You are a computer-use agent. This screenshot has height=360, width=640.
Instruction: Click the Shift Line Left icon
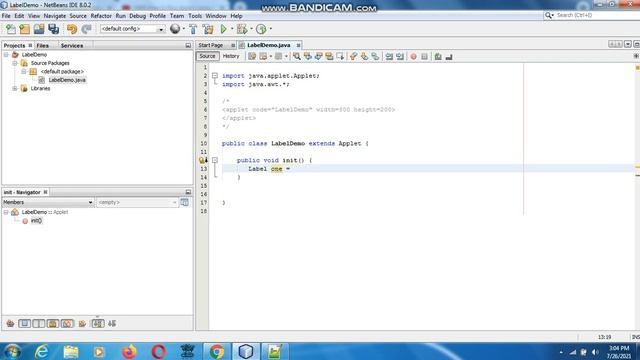(x=389, y=57)
